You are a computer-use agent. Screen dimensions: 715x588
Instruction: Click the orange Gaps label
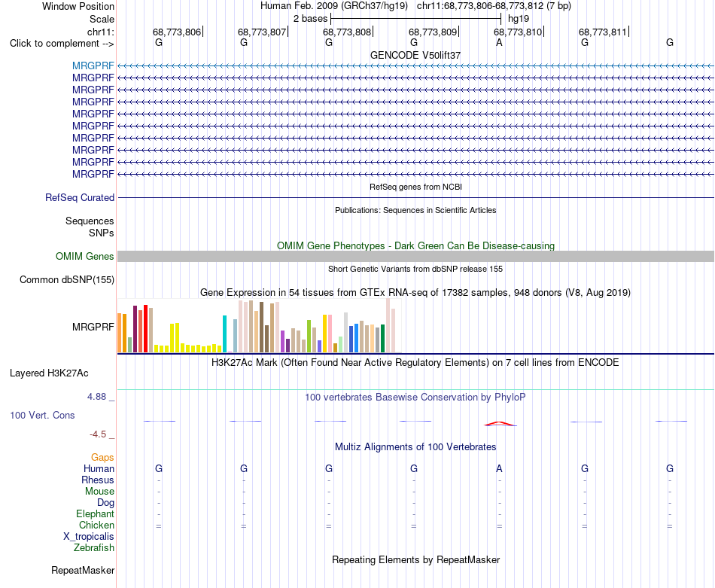click(102, 457)
